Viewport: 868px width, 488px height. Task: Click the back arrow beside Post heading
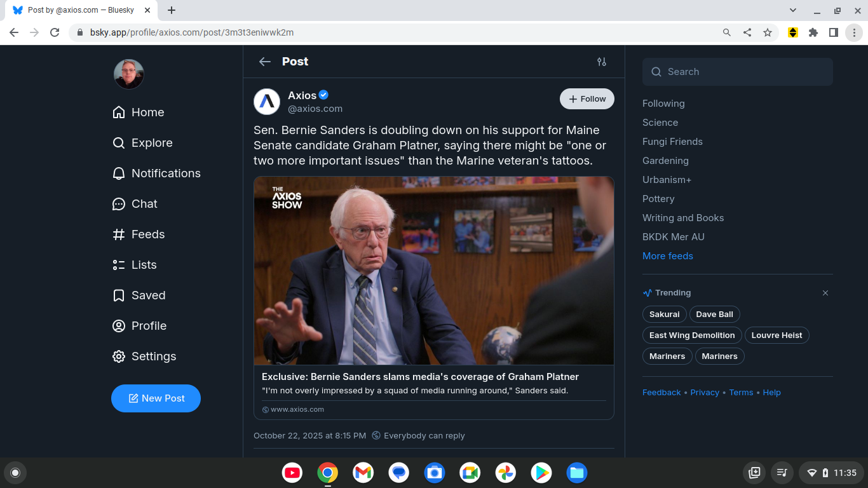[265, 62]
